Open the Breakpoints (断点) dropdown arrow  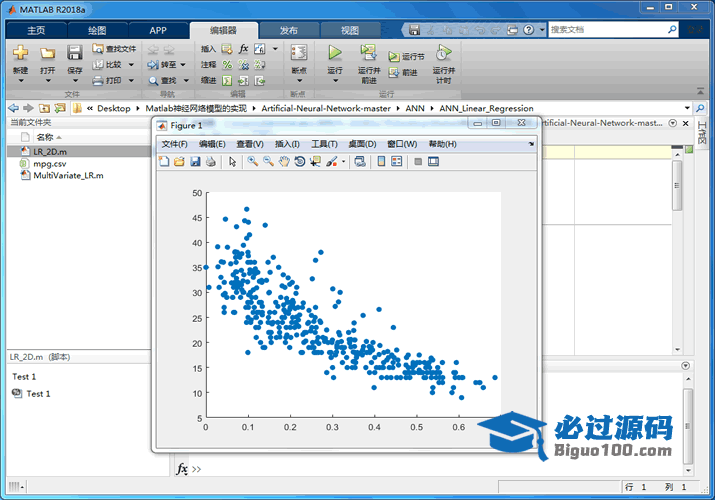299,81
